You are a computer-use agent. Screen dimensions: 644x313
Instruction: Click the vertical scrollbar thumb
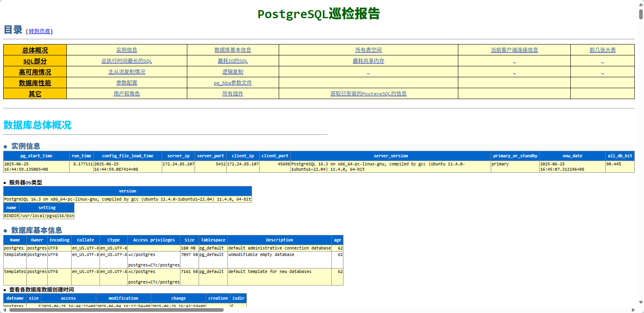click(641, 14)
